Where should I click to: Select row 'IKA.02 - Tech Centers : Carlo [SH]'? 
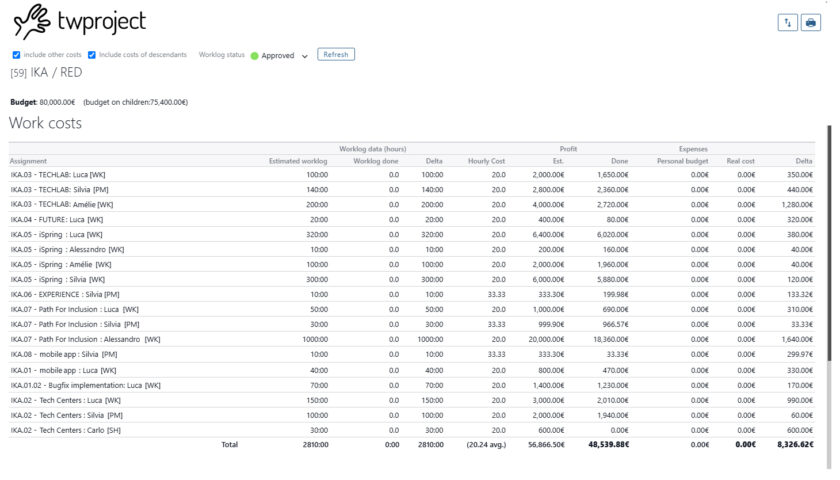[x=411, y=430]
